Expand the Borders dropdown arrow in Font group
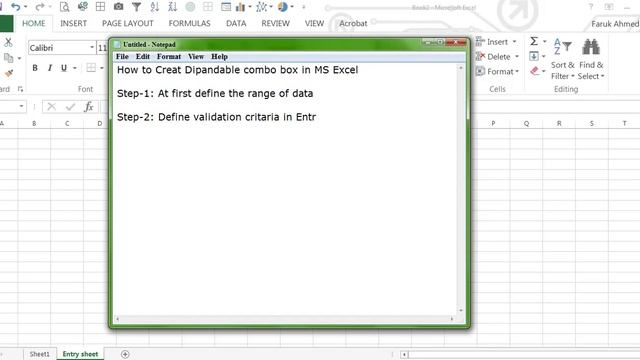The image size is (640, 360). coord(102,68)
